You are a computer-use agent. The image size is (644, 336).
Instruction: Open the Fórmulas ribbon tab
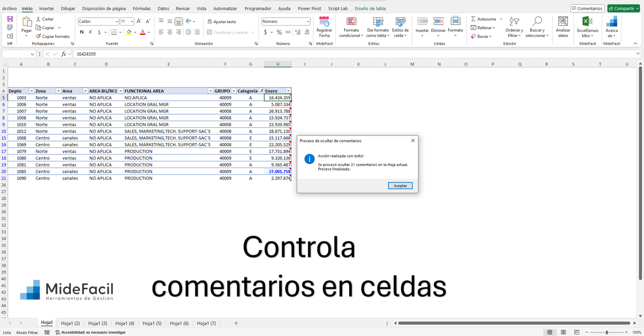(141, 9)
